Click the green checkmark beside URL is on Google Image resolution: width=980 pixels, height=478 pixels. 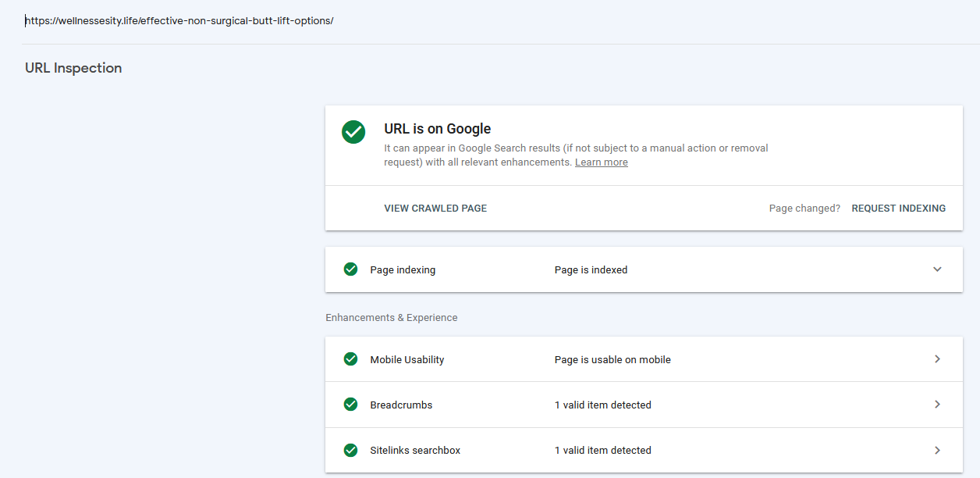click(353, 132)
